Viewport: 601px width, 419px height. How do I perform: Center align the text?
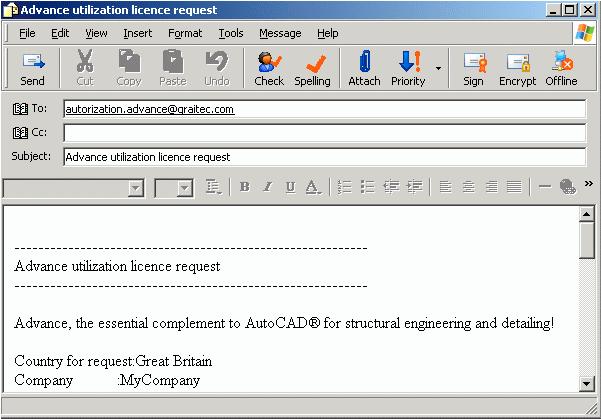[468, 187]
